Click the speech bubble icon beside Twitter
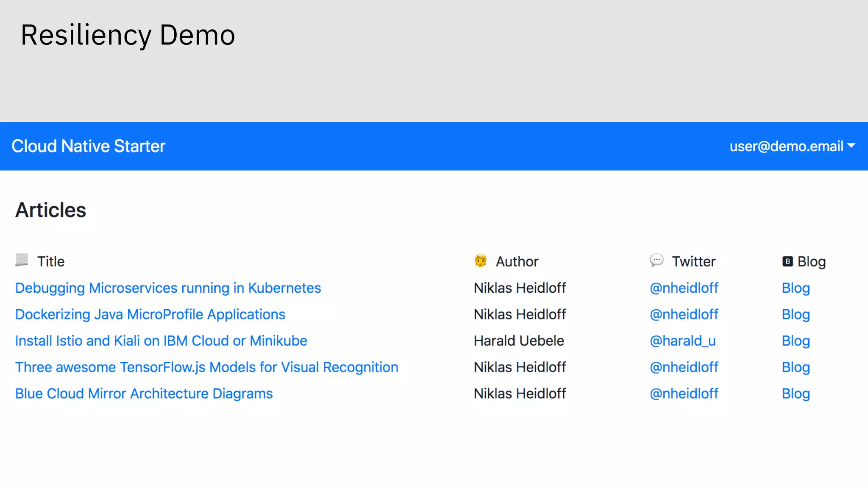868x488 pixels. [656, 260]
